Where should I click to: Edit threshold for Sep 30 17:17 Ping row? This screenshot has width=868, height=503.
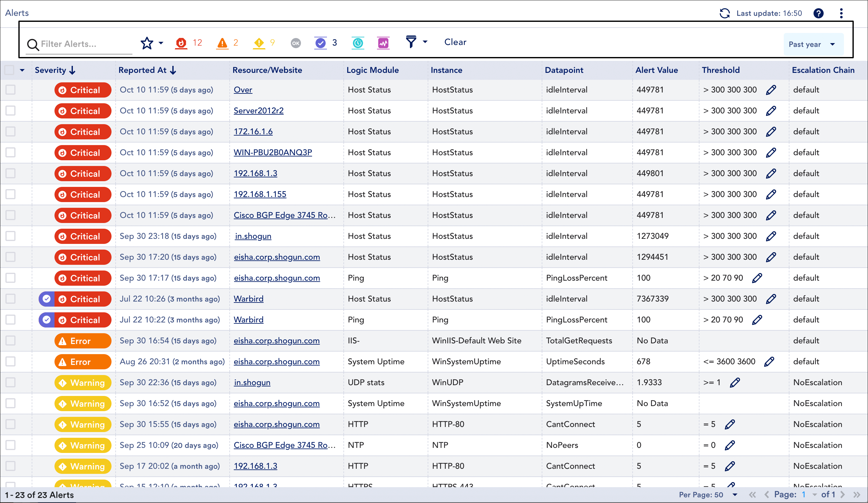[757, 278]
